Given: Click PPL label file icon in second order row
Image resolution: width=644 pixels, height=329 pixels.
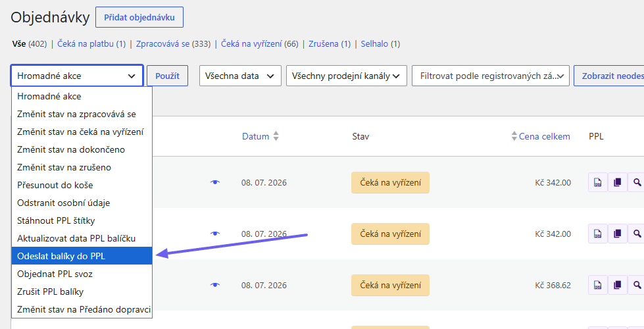Looking at the screenshot, I should 597,234.
